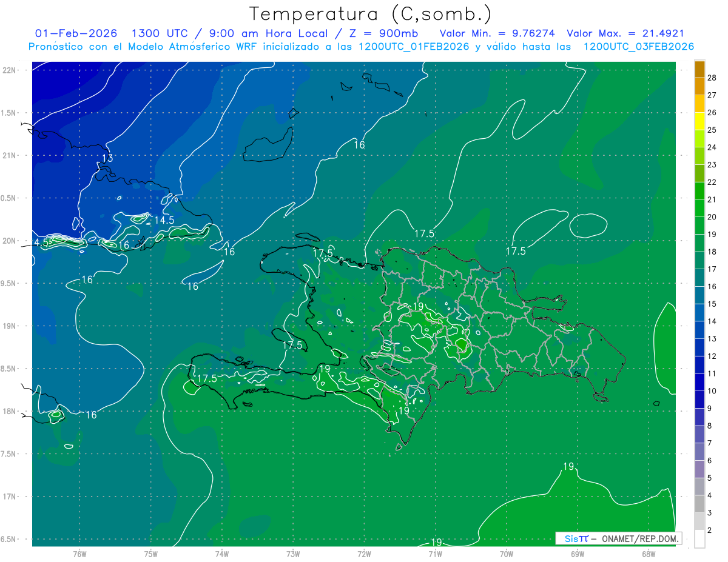This screenshot has height=562, width=728.
Task: Click the "72W" longitude axis label
Action: coord(364,553)
